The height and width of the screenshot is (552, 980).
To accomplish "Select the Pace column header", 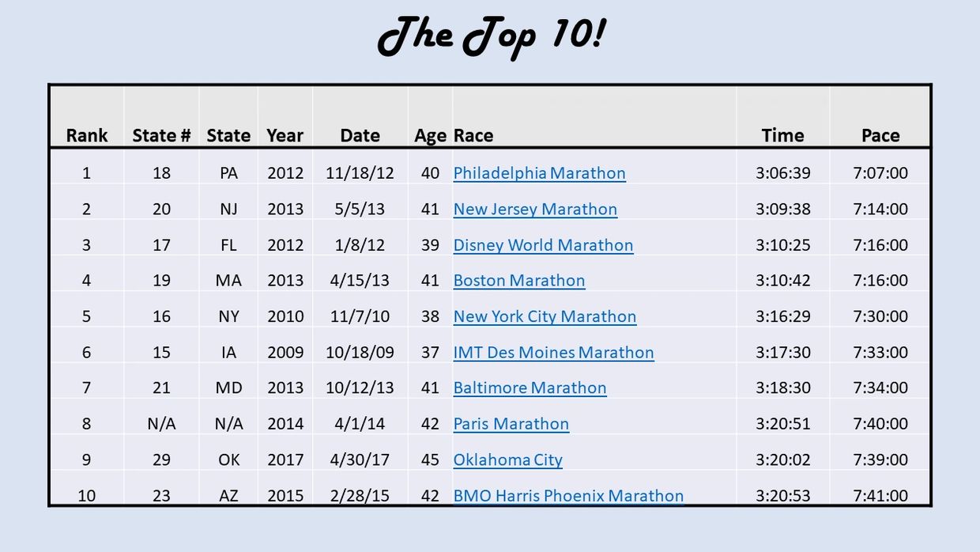I will 880,135.
